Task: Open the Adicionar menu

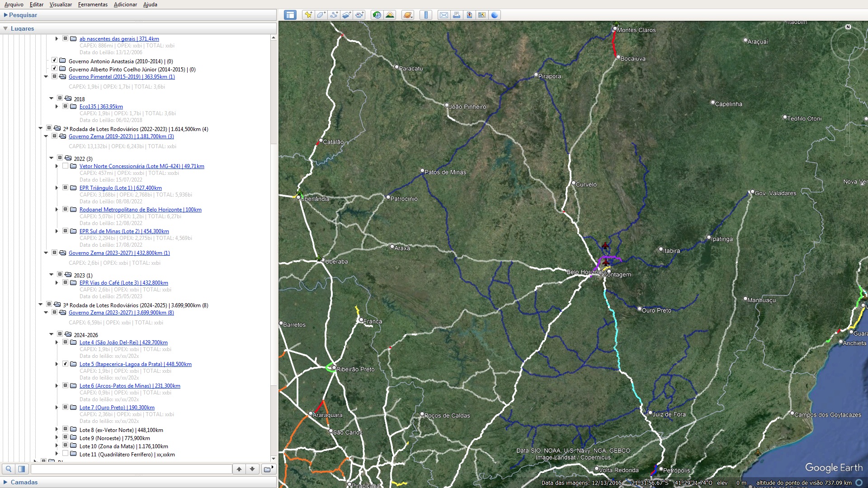Action: 125,5
